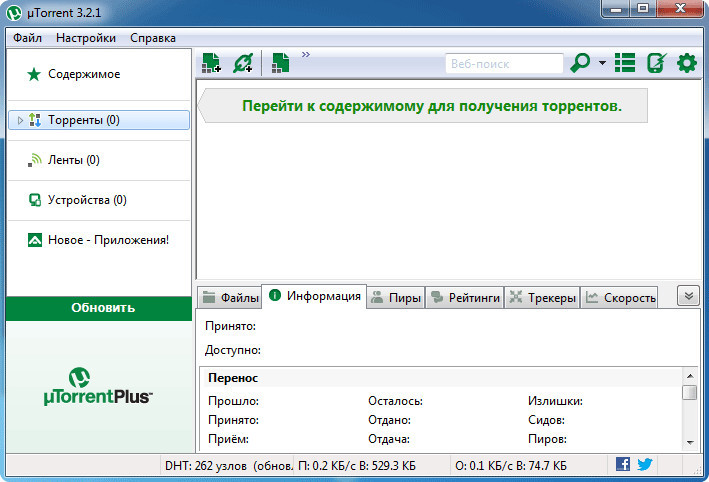
Task: Click the Перенос section header
Action: pos(233,378)
